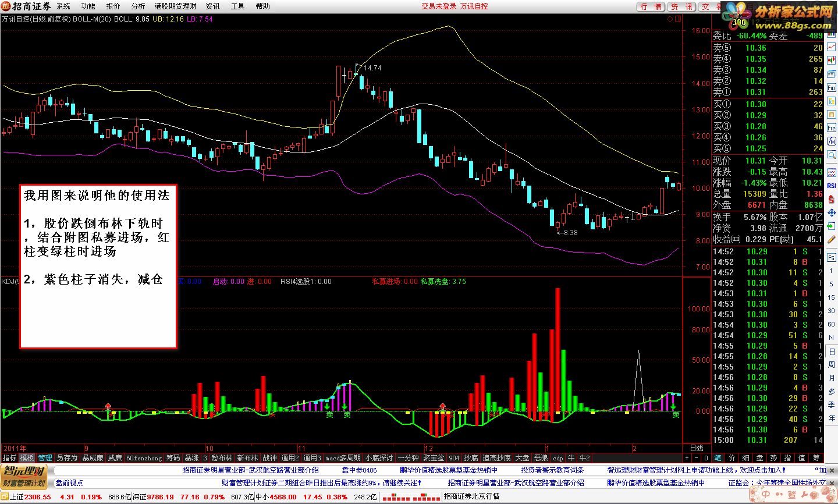Click the 行情 button at top right
This screenshot has height=504, width=838.
[651, 6]
